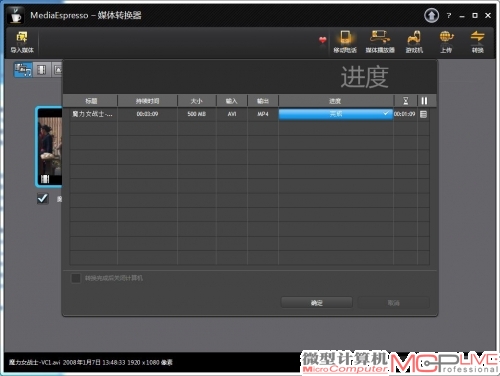
Task: Click the cancel (取消) button
Action: tap(394, 303)
